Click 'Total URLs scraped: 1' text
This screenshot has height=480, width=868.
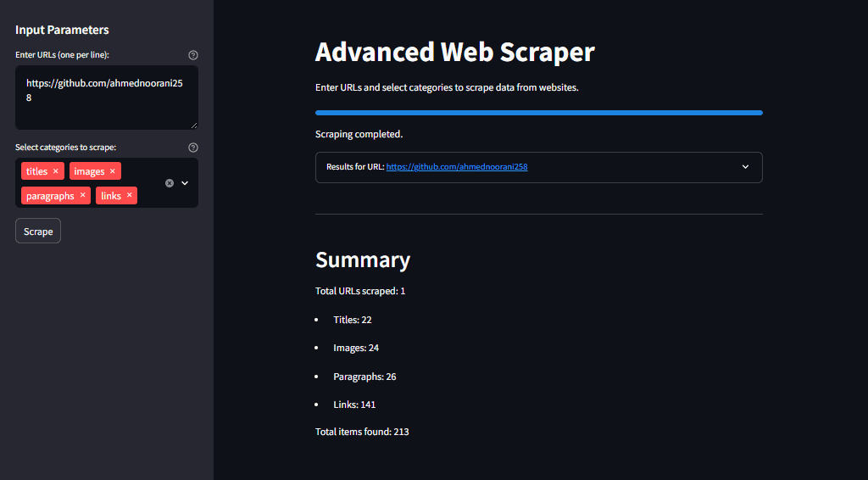click(359, 291)
